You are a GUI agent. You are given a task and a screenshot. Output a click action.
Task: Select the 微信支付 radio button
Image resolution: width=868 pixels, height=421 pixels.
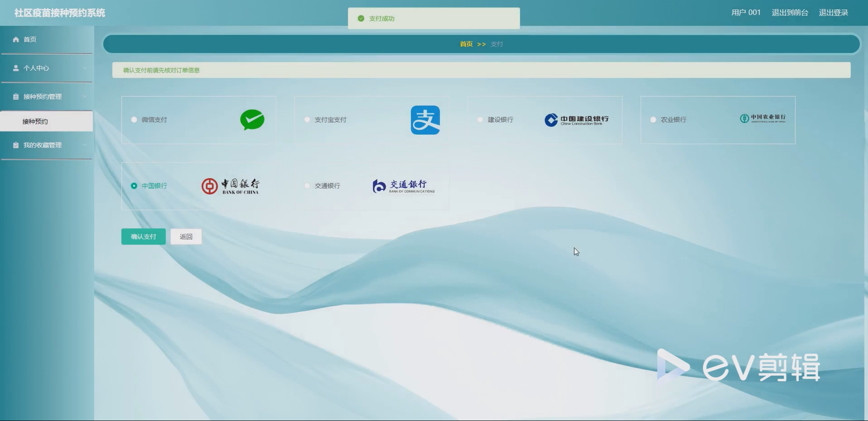pos(134,120)
